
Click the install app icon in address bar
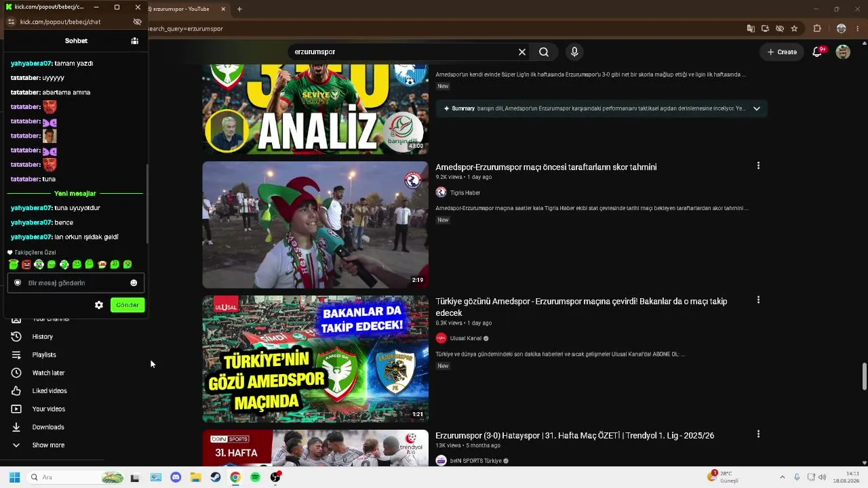tap(765, 28)
